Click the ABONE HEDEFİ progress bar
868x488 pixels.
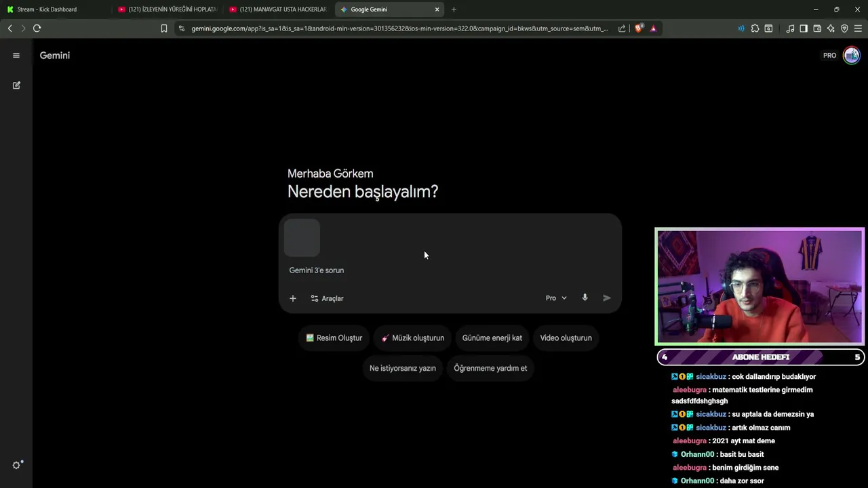click(x=760, y=357)
